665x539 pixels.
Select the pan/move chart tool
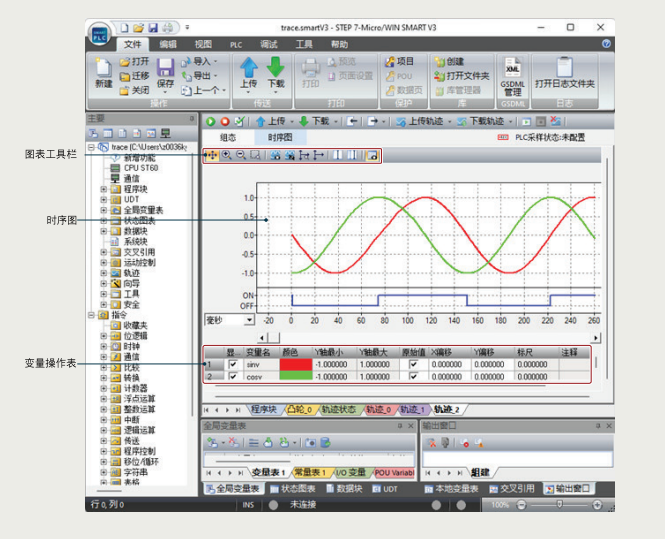point(212,156)
